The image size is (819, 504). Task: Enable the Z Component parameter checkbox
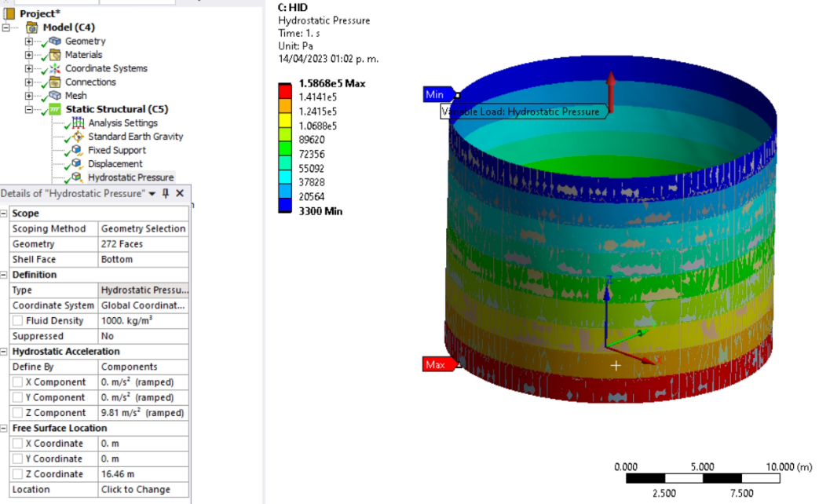[x=17, y=413]
